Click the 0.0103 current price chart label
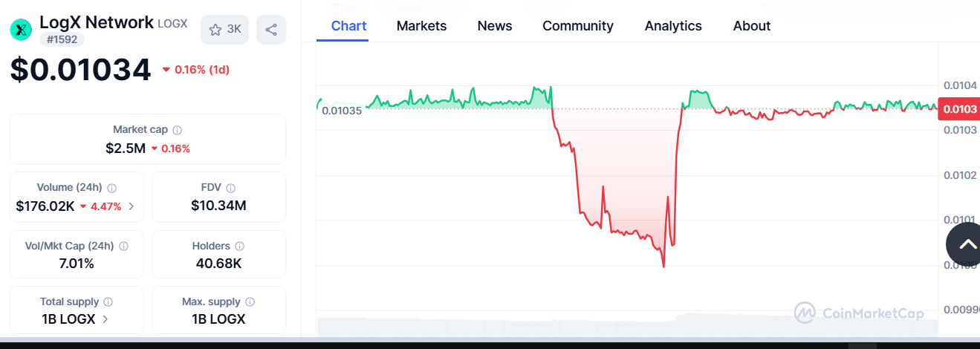The height and width of the screenshot is (349, 980). tap(959, 109)
